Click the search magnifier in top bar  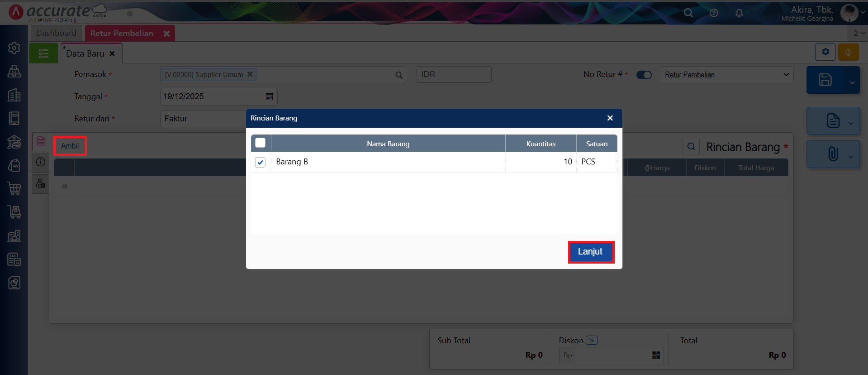[688, 13]
